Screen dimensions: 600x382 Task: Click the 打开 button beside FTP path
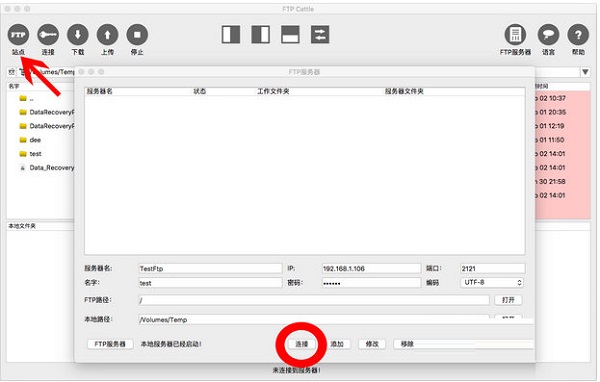(x=508, y=300)
